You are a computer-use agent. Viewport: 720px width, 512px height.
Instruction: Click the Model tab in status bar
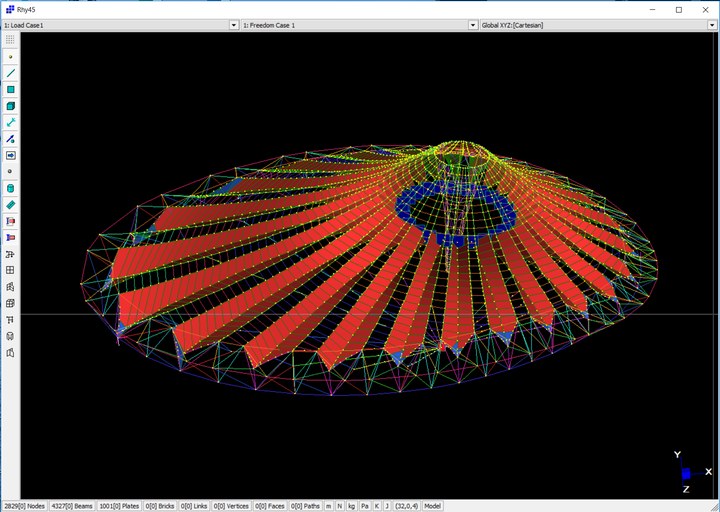[433, 506]
